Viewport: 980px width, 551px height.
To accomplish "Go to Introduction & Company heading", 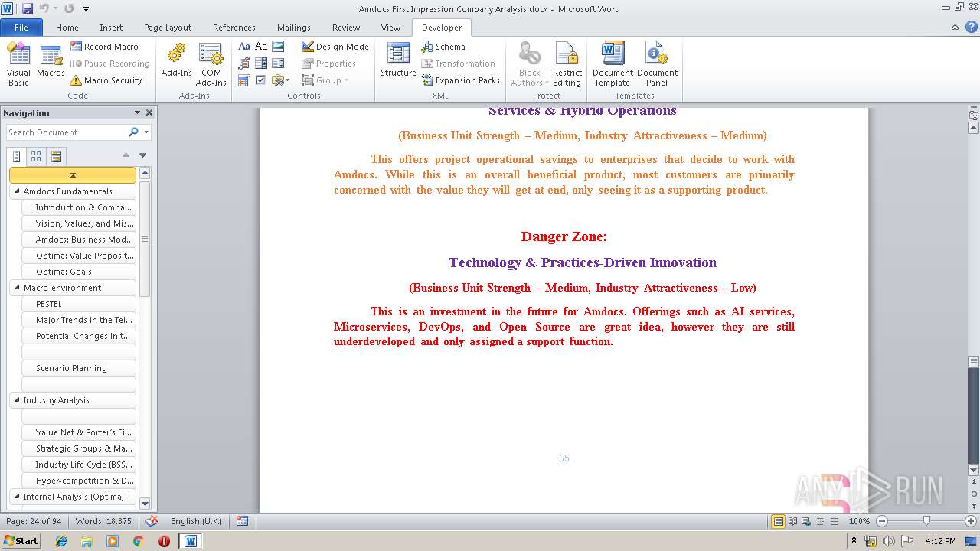I will [79, 207].
